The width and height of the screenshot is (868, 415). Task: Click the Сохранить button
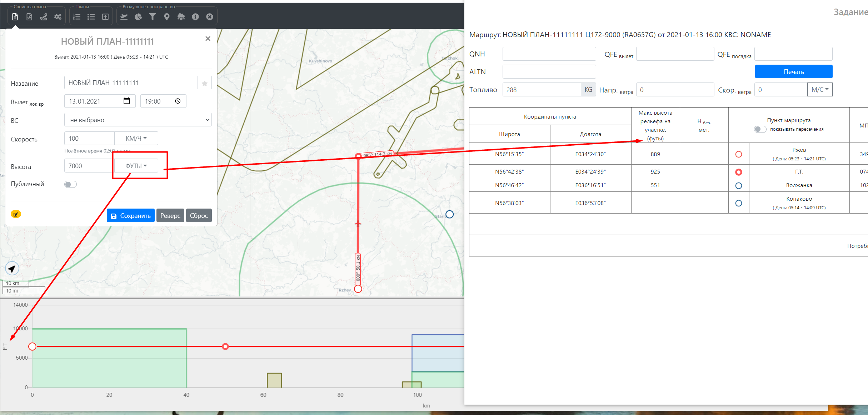point(131,216)
